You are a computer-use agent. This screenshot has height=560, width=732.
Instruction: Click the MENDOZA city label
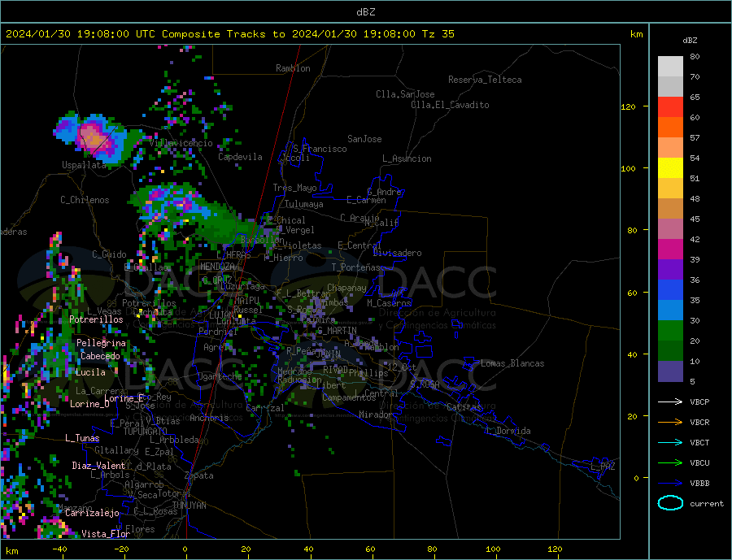pos(218,267)
